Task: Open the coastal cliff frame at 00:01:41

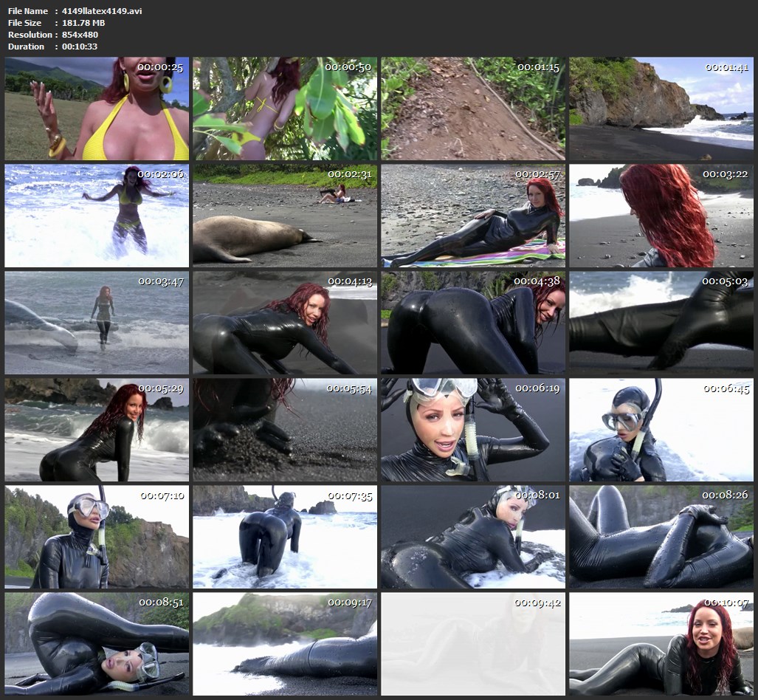Action: click(661, 109)
